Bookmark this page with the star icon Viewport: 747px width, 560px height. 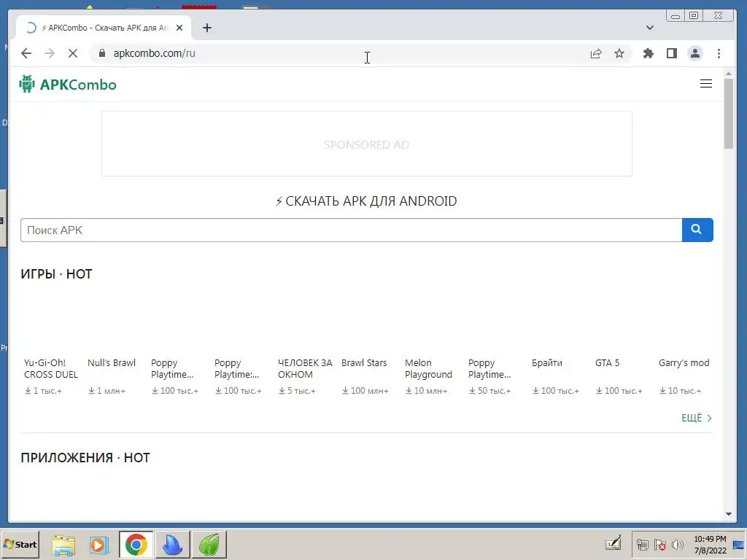point(619,53)
